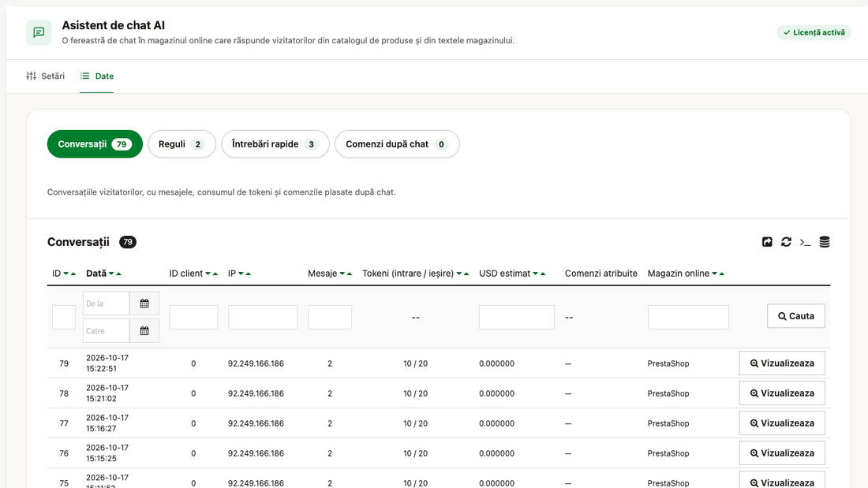Click Vizualizeaza for conversation 78
The image size is (868, 488).
(782, 393)
